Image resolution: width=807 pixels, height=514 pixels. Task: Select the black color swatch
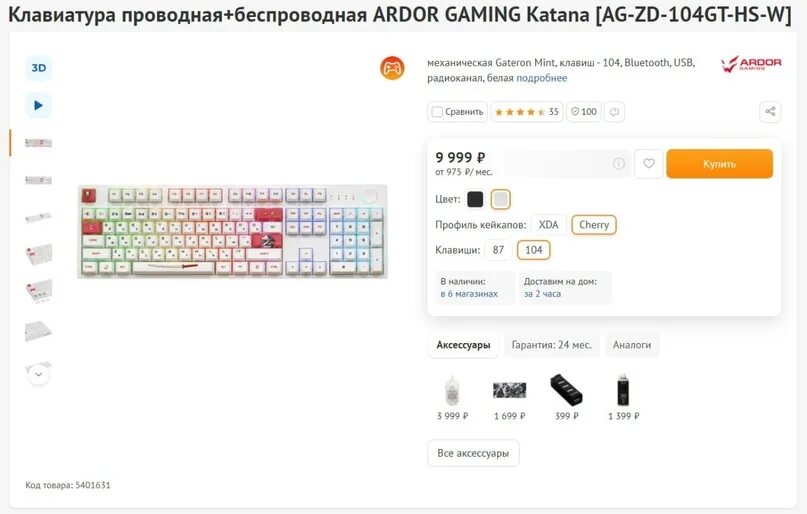[475, 199]
